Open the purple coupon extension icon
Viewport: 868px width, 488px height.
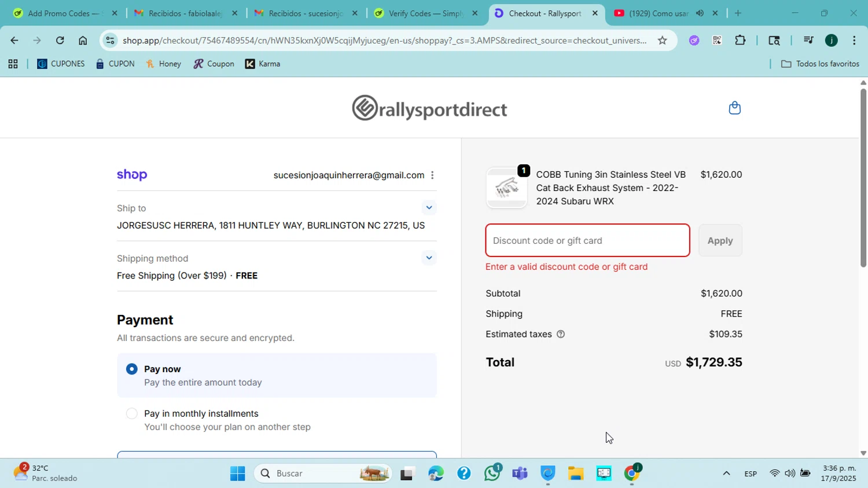click(x=694, y=41)
